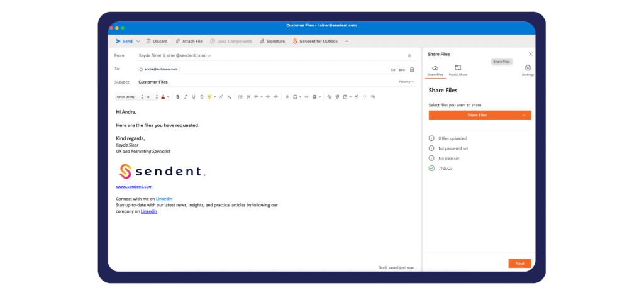Select the Share Files tab
The image size is (644, 295).
click(x=435, y=70)
